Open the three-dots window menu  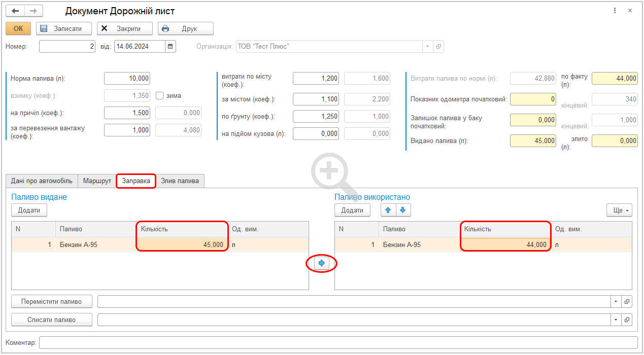615,10
